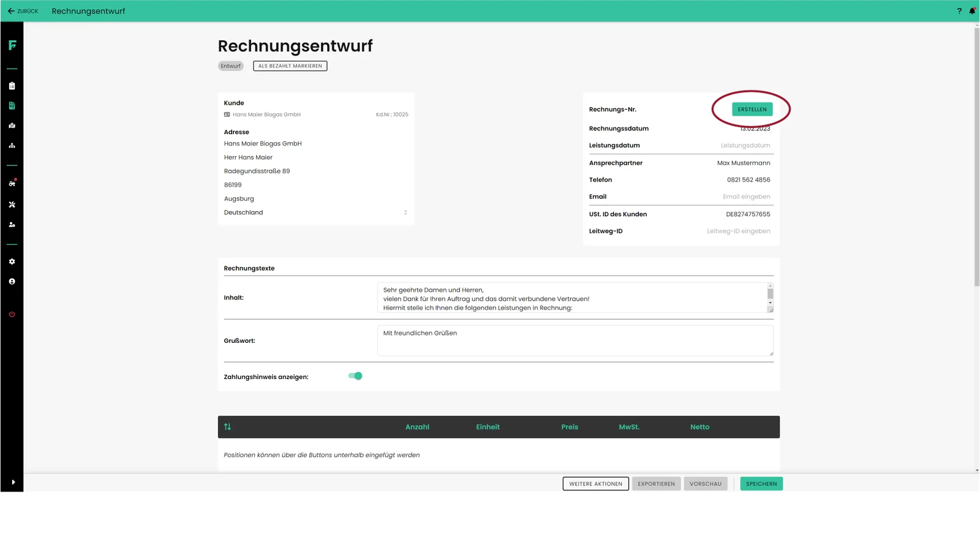
Task: Open the Deutschland country dropdown
Action: click(x=316, y=212)
